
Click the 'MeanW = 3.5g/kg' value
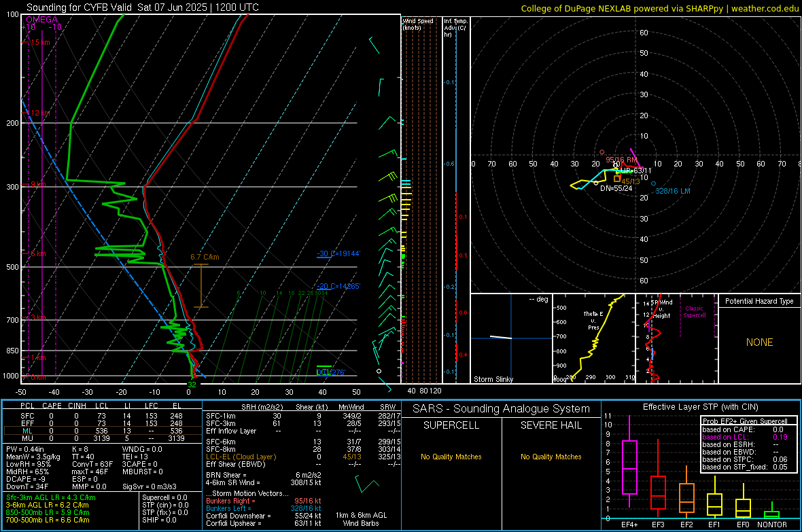33,457
